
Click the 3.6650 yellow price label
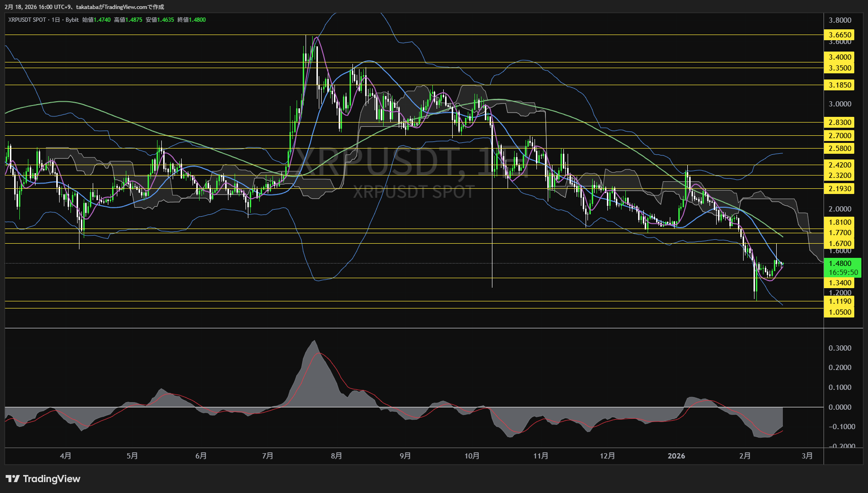(x=839, y=35)
